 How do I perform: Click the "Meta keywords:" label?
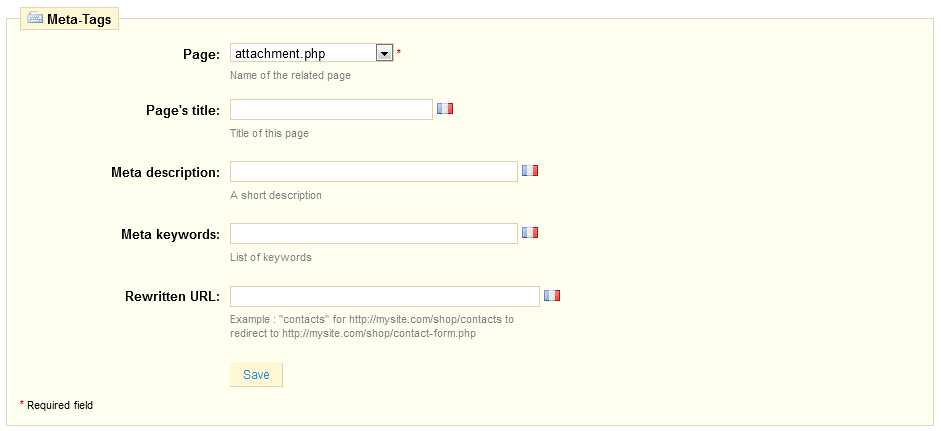tap(171, 234)
